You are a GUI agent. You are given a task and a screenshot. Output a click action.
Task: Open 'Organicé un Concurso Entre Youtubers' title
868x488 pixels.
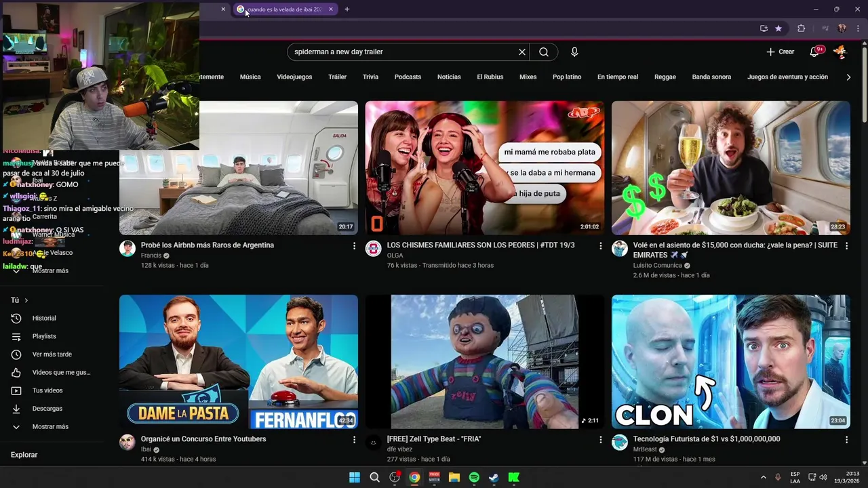coord(203,439)
